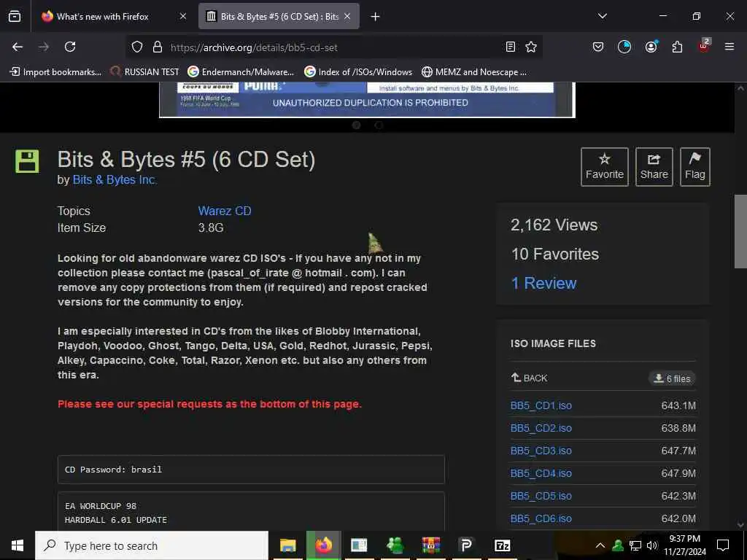Open Firefox application hamburger menu
747x560 pixels.
(x=729, y=47)
